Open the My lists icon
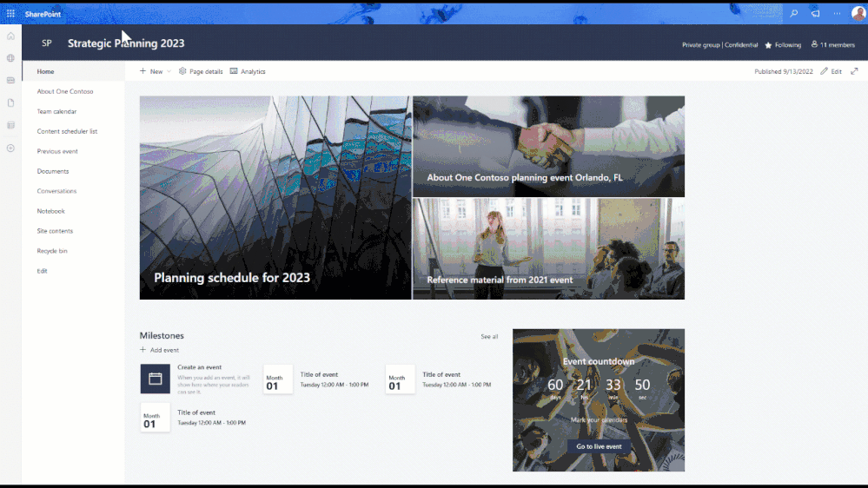Screen dimensions: 868x488 pyautogui.click(x=10, y=125)
